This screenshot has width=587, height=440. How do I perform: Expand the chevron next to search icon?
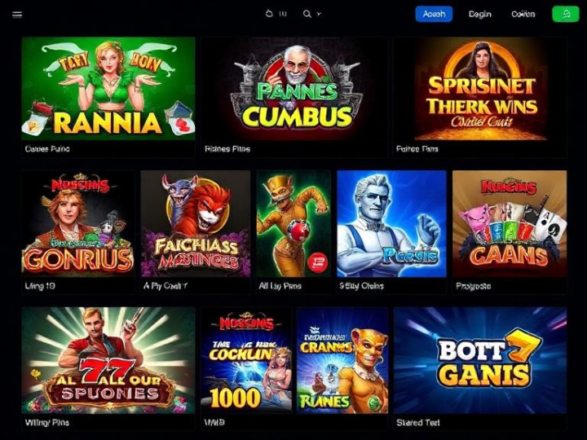coord(319,14)
